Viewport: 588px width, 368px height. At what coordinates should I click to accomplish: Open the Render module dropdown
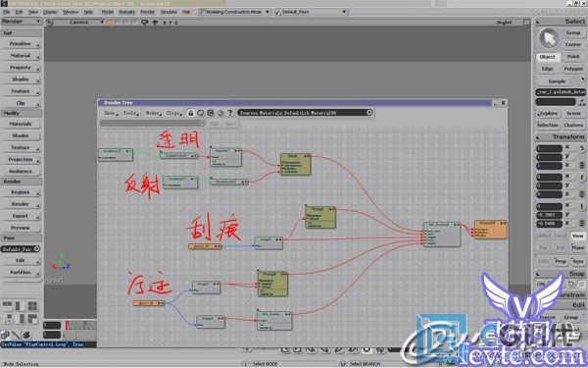21,22
